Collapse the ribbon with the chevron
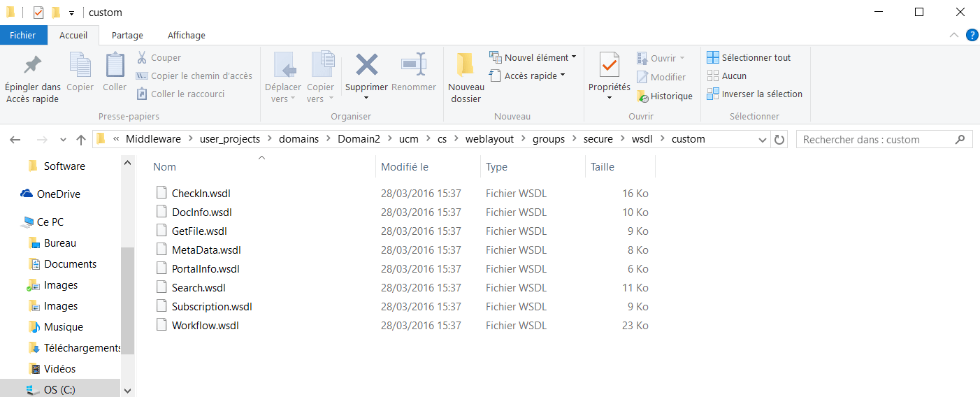Viewport: 980px width, 397px height. point(953,35)
